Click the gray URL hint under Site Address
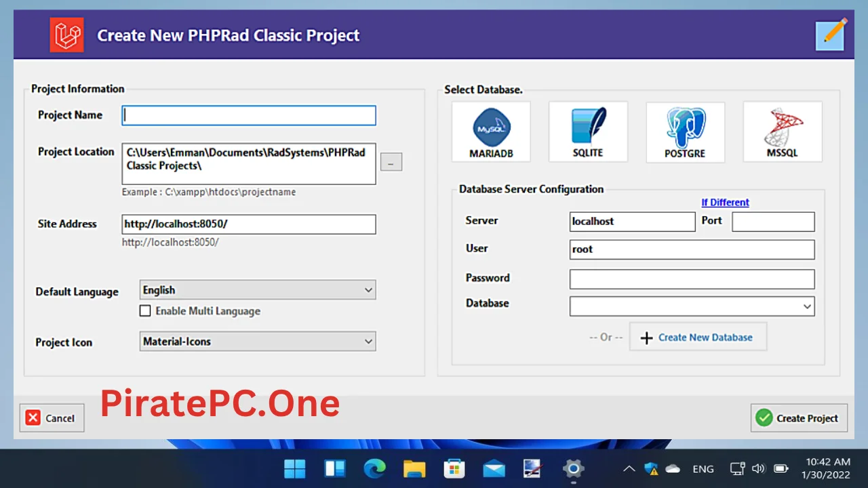The width and height of the screenshot is (868, 488). click(170, 242)
